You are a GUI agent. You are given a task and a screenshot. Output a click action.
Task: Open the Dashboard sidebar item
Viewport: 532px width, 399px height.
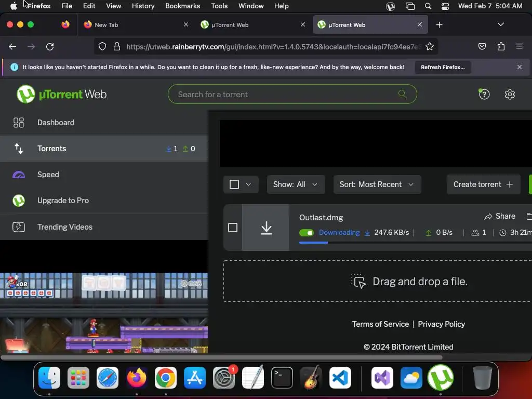(104, 123)
